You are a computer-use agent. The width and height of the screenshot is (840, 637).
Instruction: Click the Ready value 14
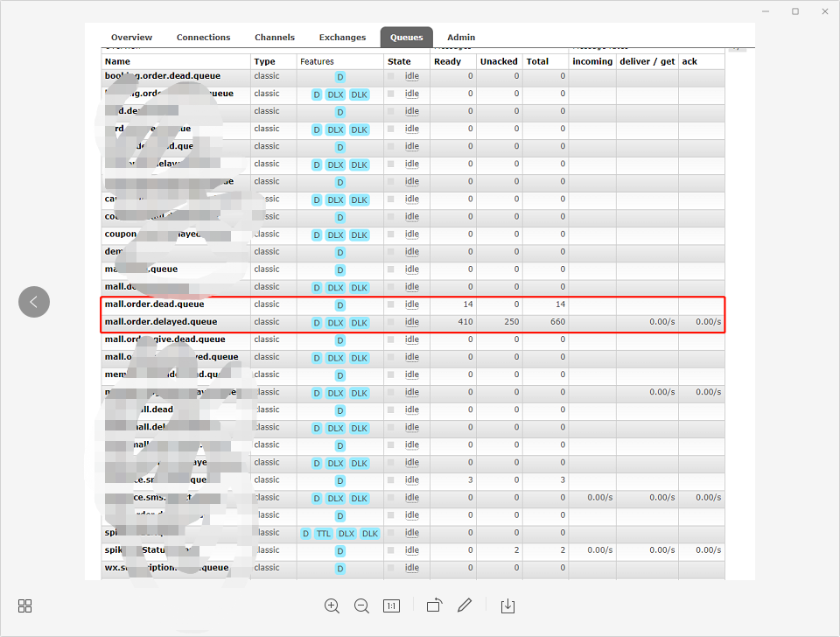point(468,304)
